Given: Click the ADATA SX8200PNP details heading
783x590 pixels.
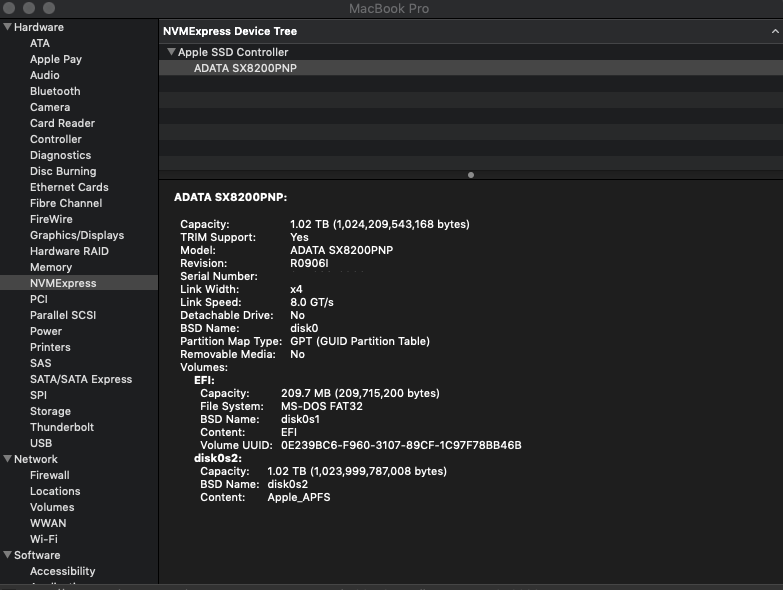Looking at the screenshot, I should click(x=230, y=197).
